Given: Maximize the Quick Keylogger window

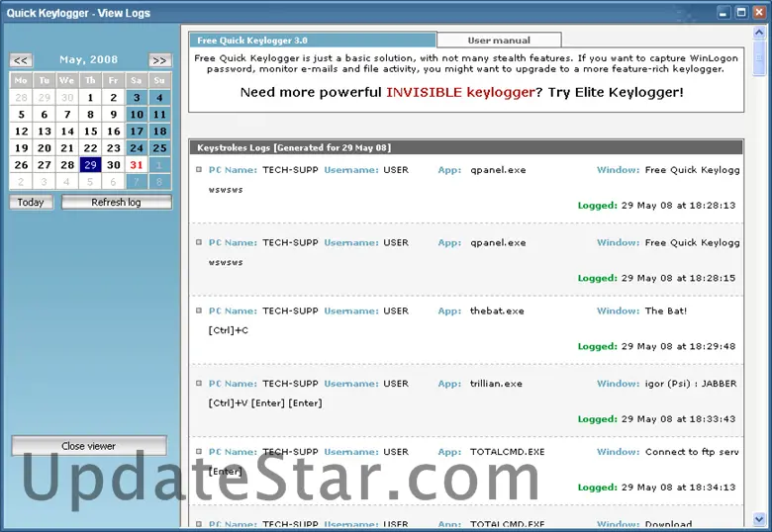Looking at the screenshot, I should (x=741, y=13).
